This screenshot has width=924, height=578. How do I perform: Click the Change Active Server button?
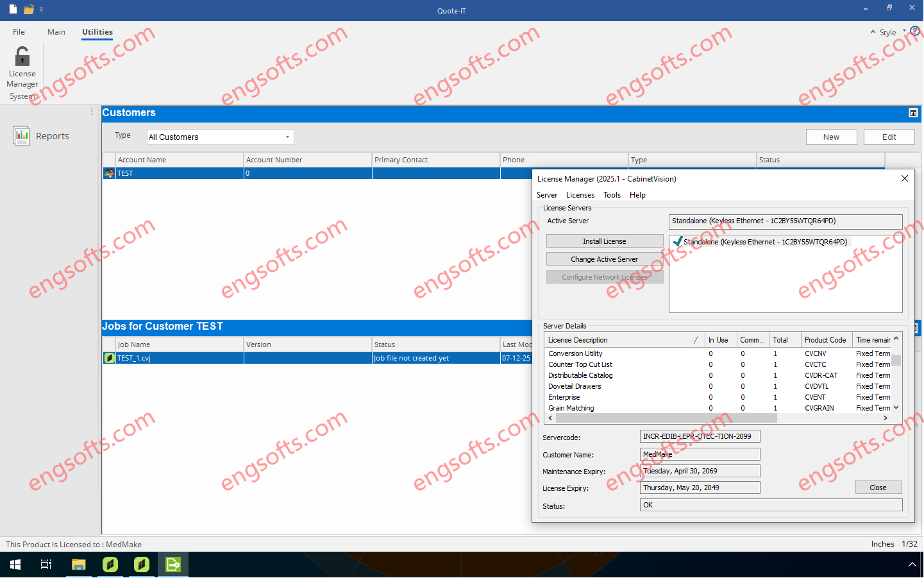605,259
